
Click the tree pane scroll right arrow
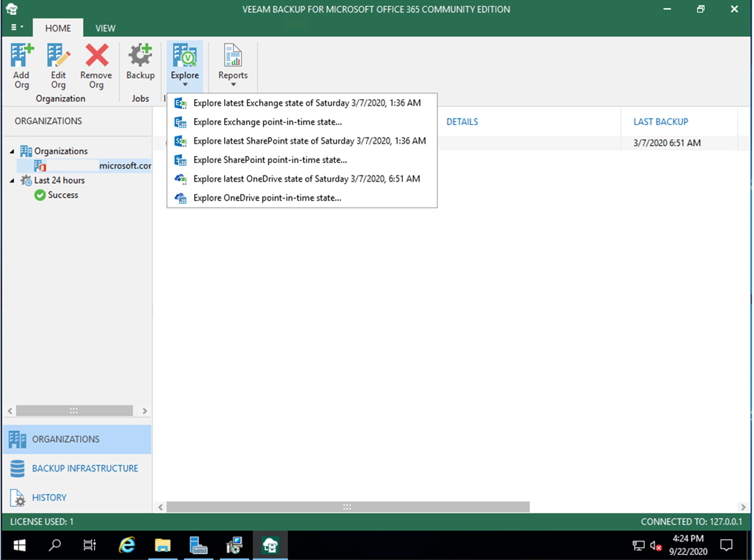[x=145, y=411]
